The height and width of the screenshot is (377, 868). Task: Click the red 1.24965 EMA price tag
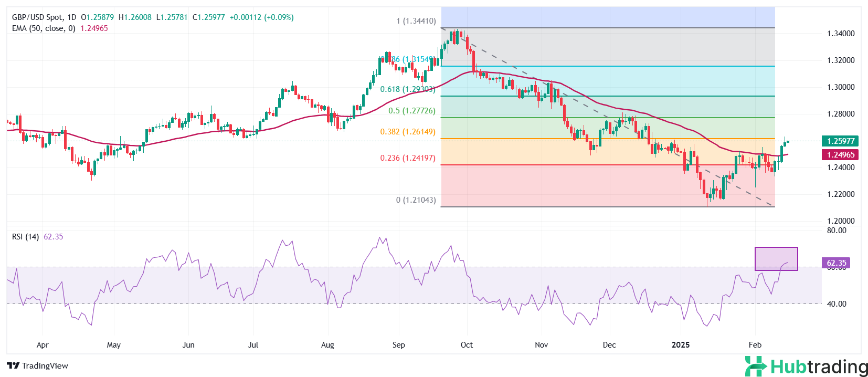(x=841, y=154)
